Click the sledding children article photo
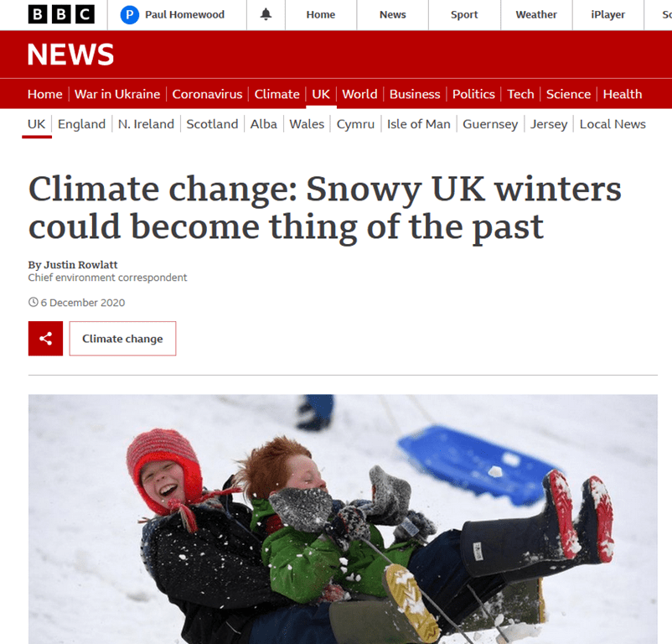This screenshot has height=644, width=672. (343, 519)
